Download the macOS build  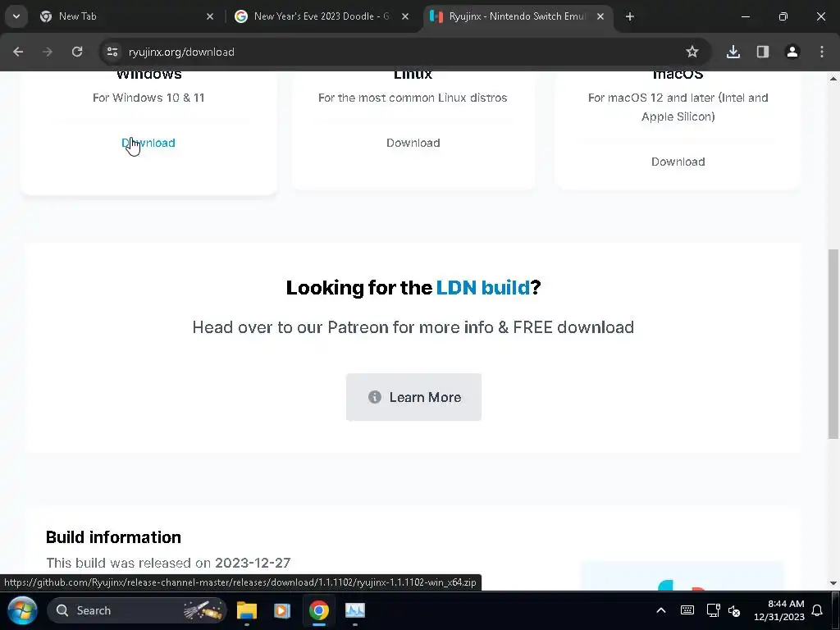click(678, 162)
